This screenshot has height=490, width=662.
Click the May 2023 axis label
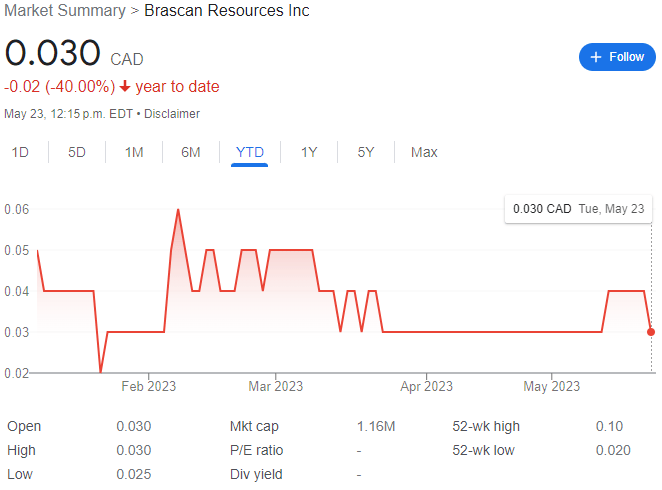pyautogui.click(x=552, y=386)
